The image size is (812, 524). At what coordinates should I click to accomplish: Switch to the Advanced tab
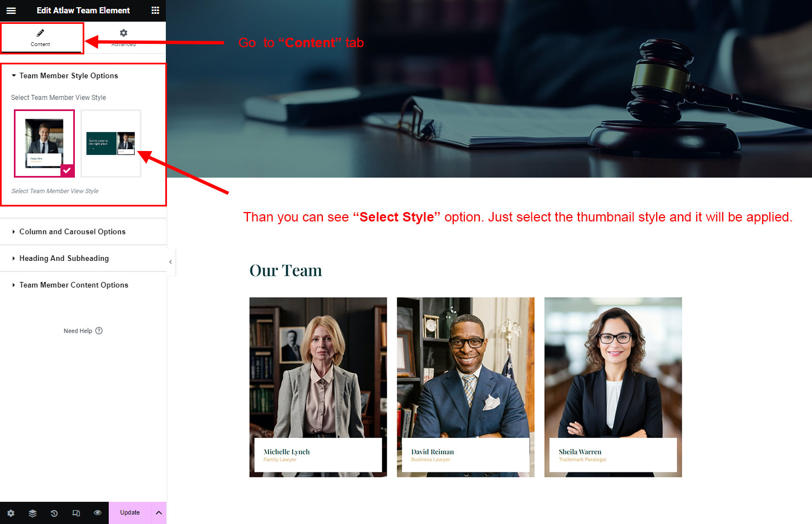124,38
